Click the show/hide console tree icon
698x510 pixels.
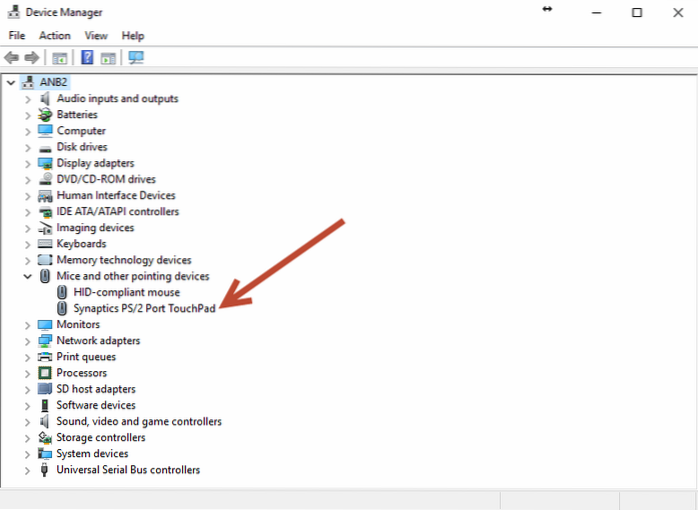pos(59,58)
